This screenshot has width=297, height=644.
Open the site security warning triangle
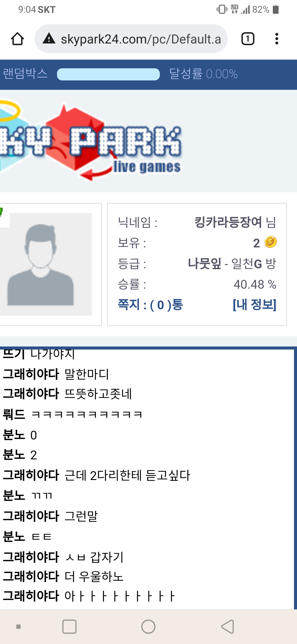click(x=49, y=39)
